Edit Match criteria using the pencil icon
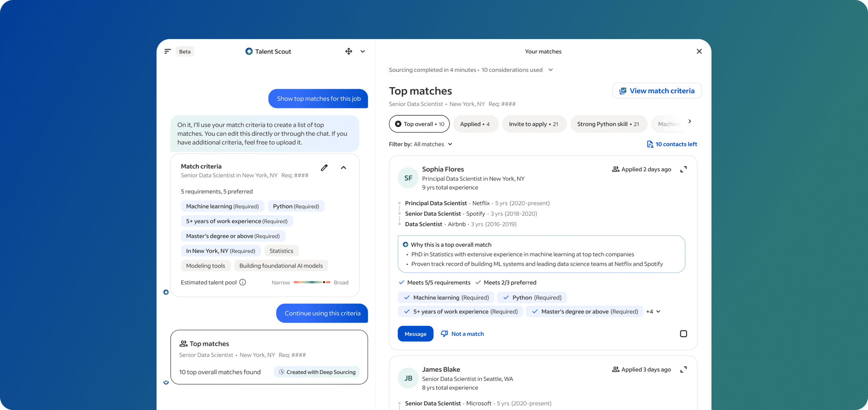 324,167
